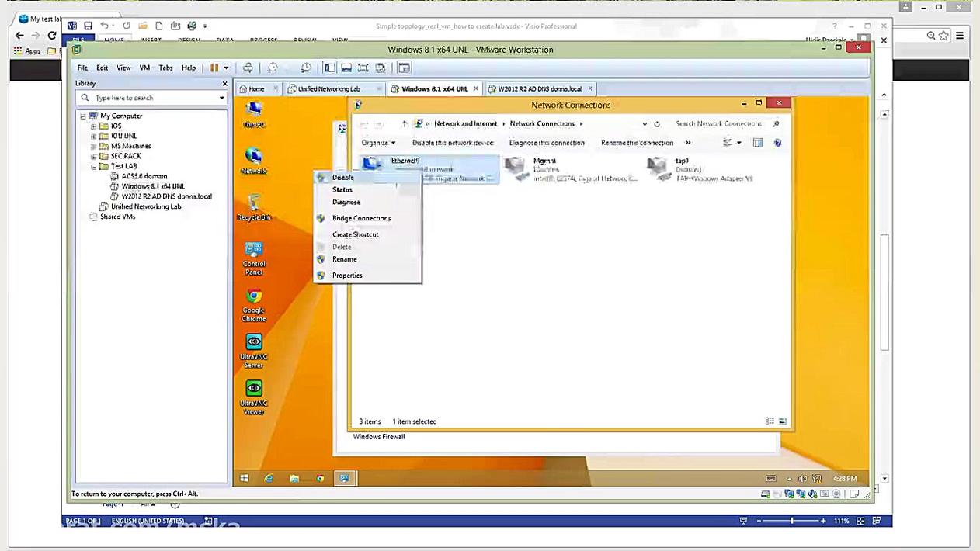The width and height of the screenshot is (980, 551).
Task: Collapse the Test LAB folder
Action: [x=93, y=167]
